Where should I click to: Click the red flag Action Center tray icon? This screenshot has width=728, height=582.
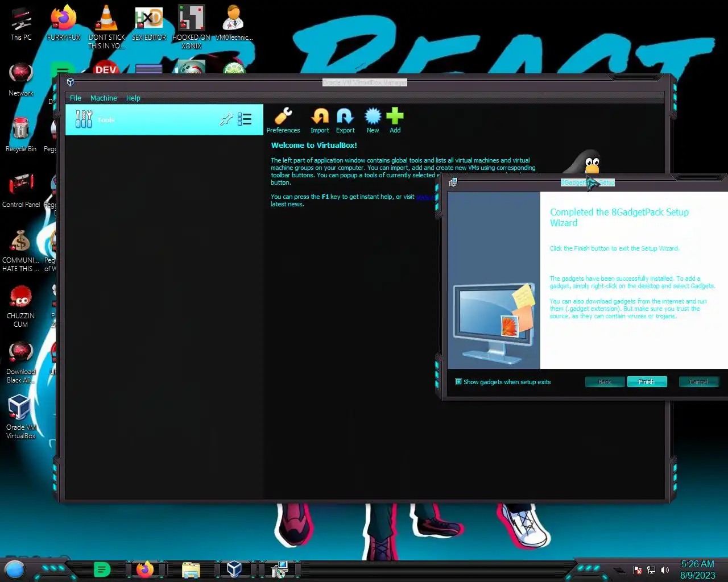point(638,570)
